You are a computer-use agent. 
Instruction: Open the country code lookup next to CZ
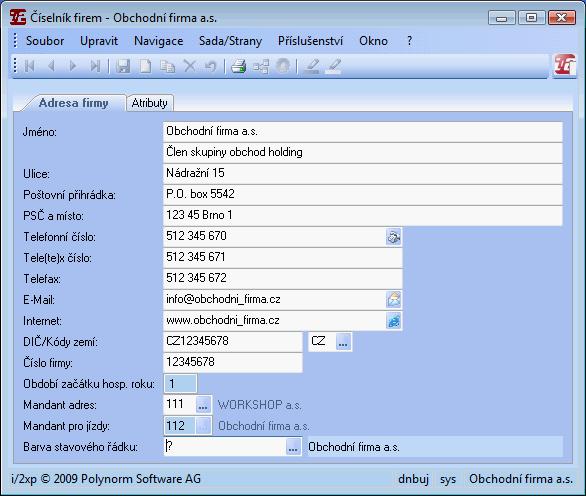pyautogui.click(x=343, y=342)
